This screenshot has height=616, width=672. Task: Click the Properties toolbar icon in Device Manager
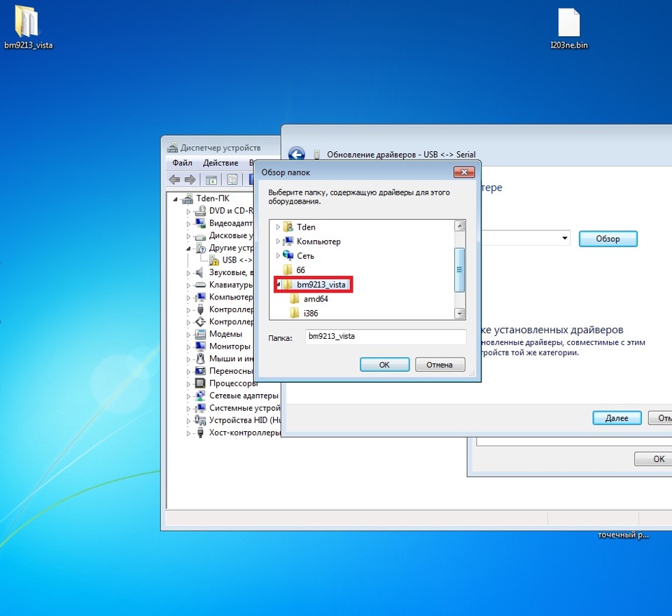232,180
